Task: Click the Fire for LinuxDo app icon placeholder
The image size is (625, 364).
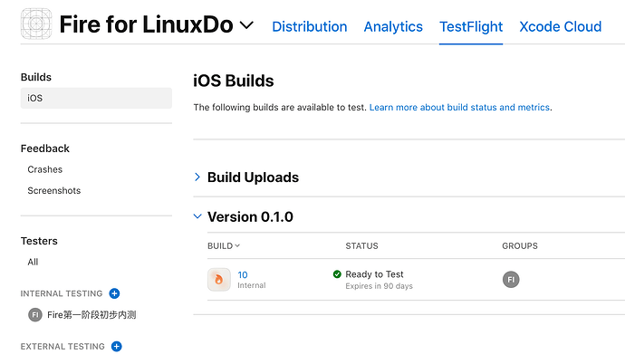Action: (x=36, y=24)
